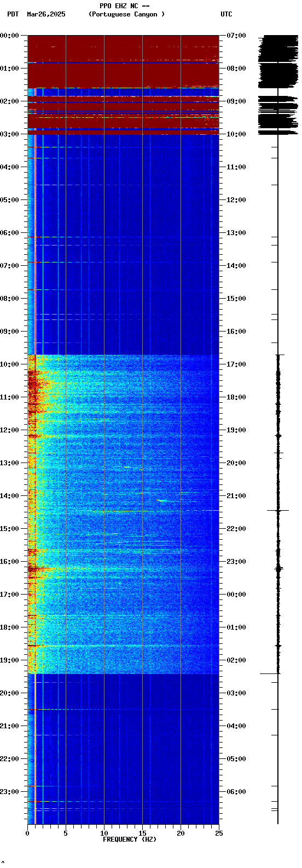Select the UTC axis "09:00" label

[x=236, y=101]
